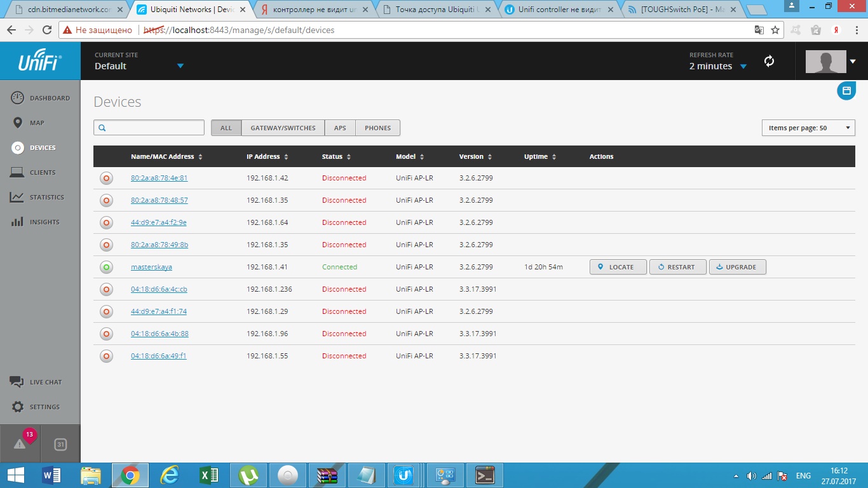This screenshot has width=868, height=488.
Task: Click the refresh arrows icon
Action: (769, 61)
